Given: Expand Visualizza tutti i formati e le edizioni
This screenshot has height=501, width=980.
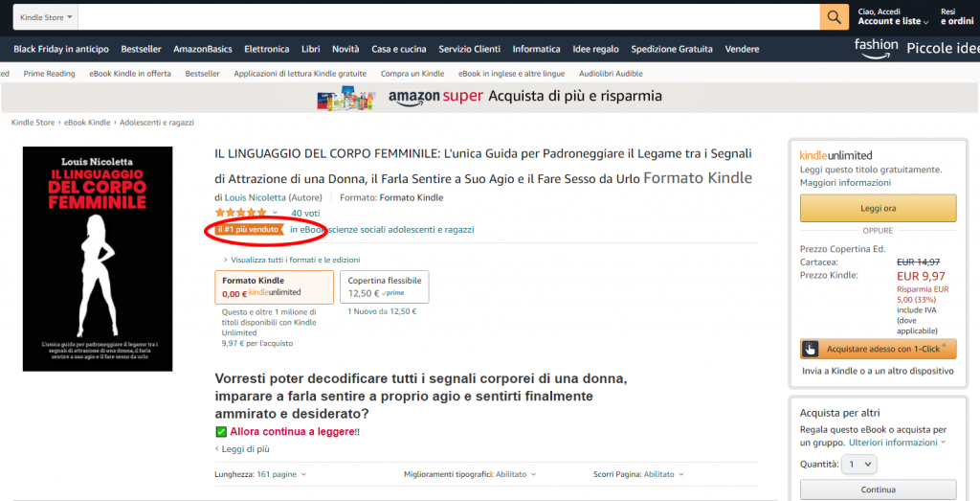Looking at the screenshot, I should (x=295, y=260).
